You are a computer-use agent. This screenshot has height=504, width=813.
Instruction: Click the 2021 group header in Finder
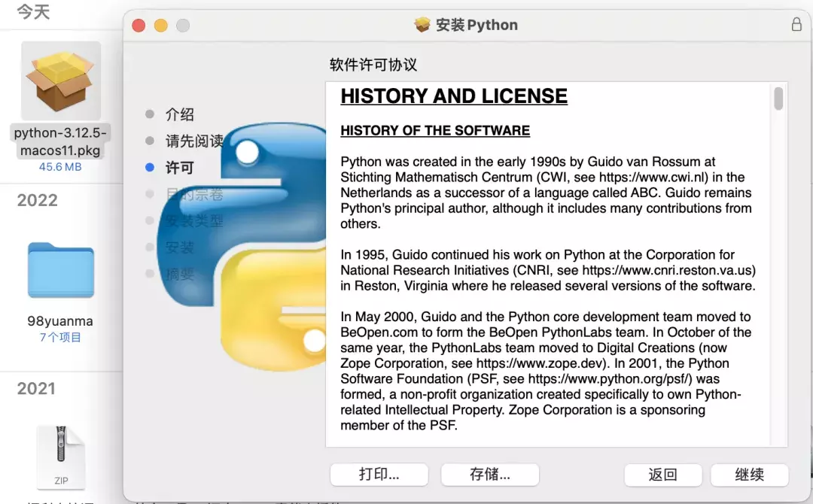click(36, 388)
